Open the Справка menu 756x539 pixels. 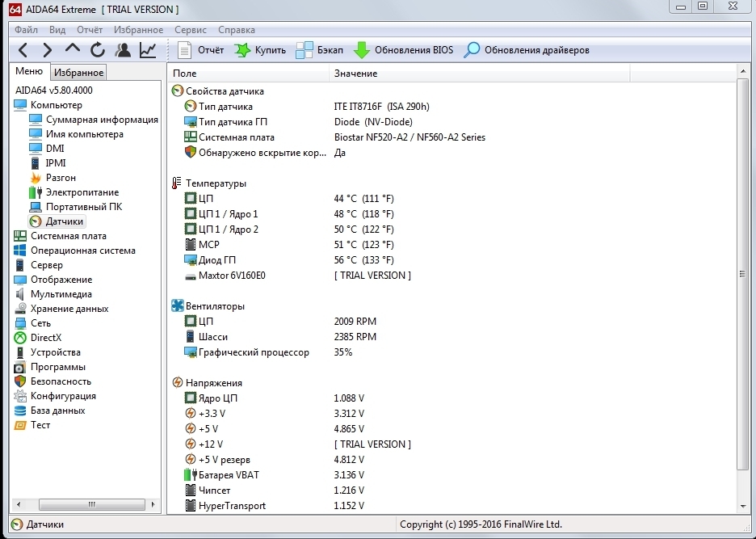point(237,30)
